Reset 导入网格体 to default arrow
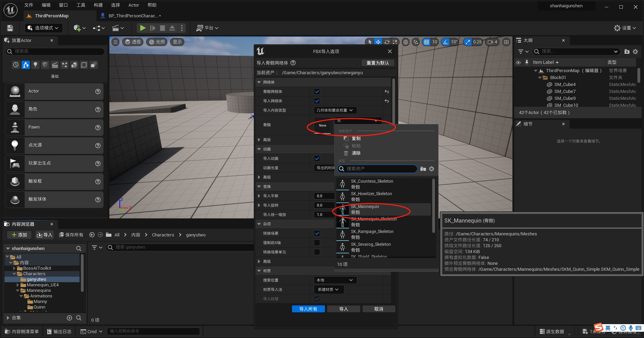 tap(387, 101)
